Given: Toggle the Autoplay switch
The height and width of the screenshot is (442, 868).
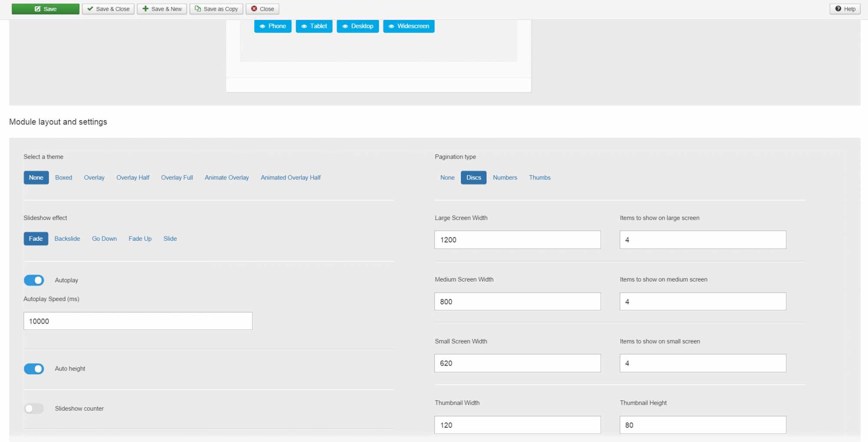Looking at the screenshot, I should coord(34,280).
